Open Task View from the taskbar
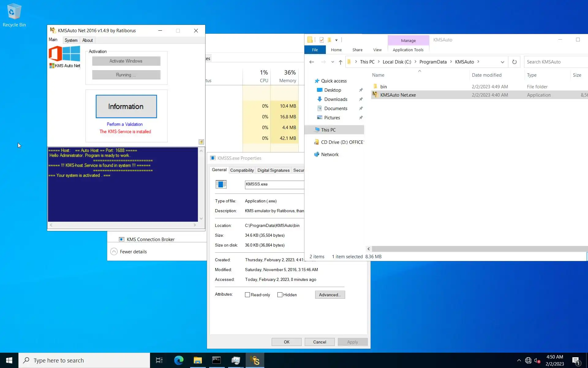Screen dimensions: 588x368 [159, 360]
